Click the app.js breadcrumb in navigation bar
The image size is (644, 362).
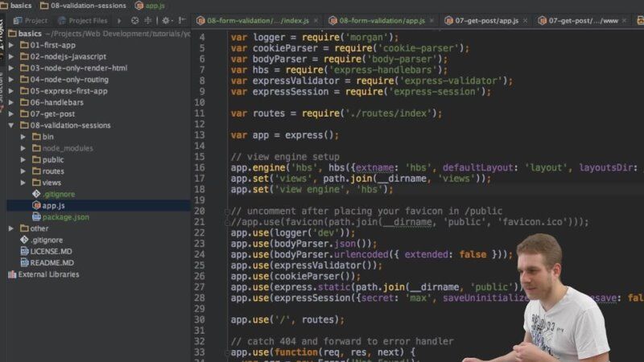pos(150,6)
